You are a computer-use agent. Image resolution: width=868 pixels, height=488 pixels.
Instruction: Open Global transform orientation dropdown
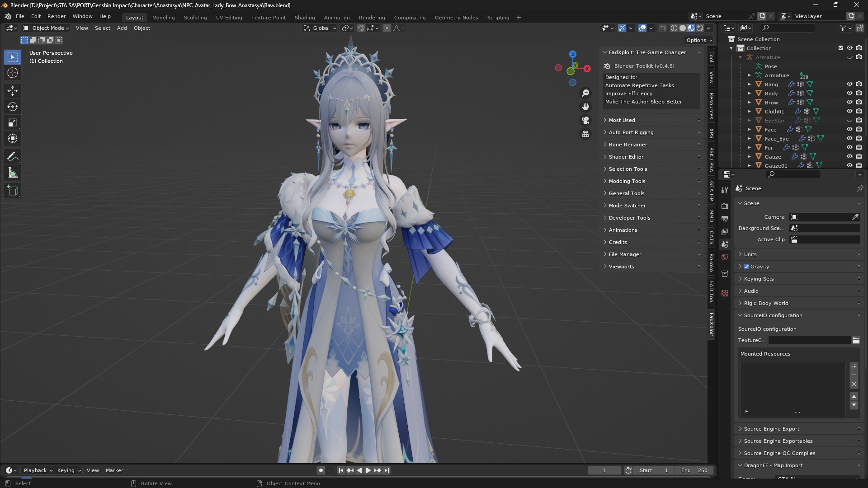[320, 28]
